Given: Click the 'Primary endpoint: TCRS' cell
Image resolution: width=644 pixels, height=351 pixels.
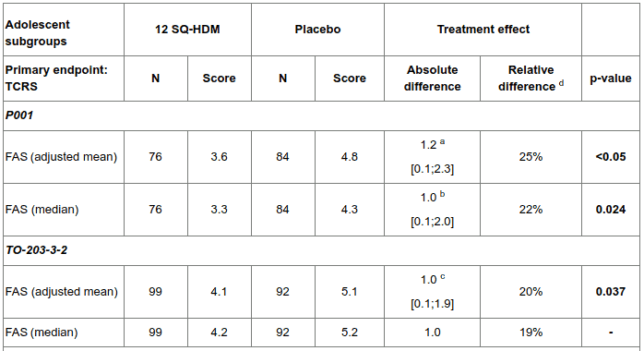Looking at the screenshot, I should pos(64,79).
